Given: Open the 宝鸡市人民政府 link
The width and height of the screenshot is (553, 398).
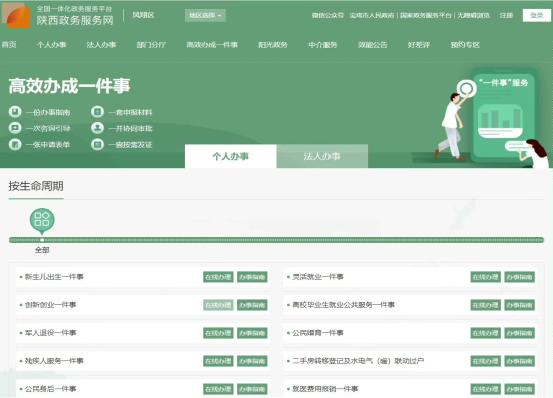Looking at the screenshot, I should 372,16.
